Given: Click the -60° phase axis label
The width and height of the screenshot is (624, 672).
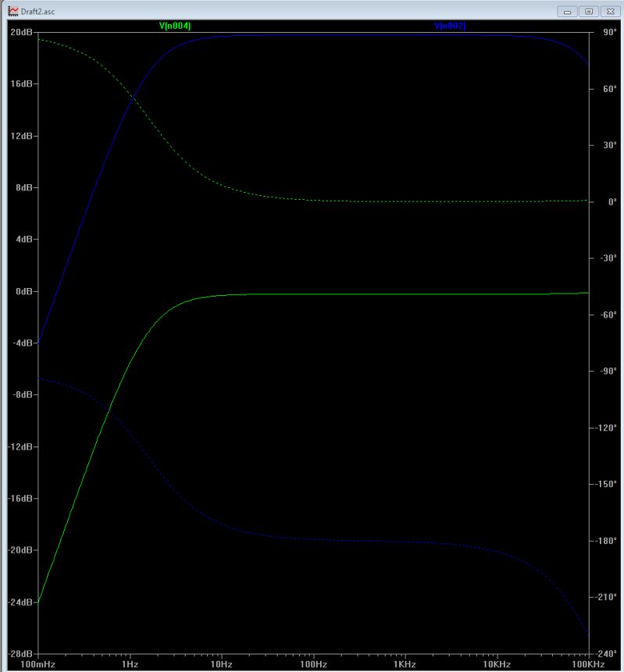Looking at the screenshot, I should pyautogui.click(x=608, y=315).
